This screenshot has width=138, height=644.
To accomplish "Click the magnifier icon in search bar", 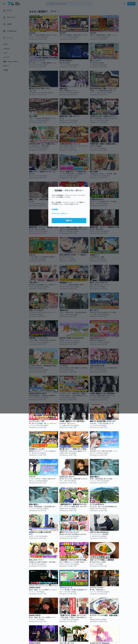I will tap(48, 4).
